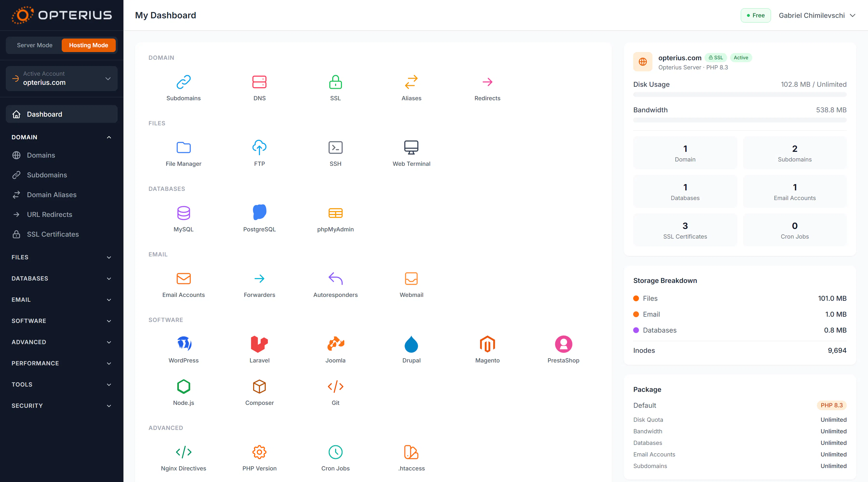Launch Webmail
This screenshot has width=868, height=482.
point(411,279)
